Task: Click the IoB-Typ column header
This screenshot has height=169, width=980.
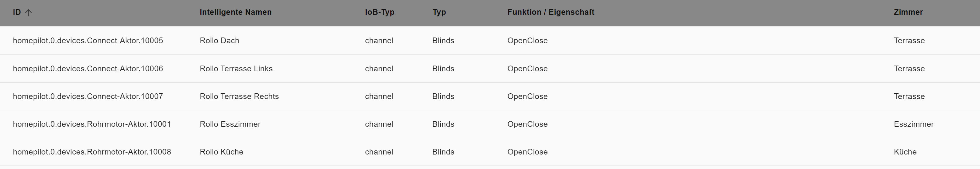Action: pos(379,12)
